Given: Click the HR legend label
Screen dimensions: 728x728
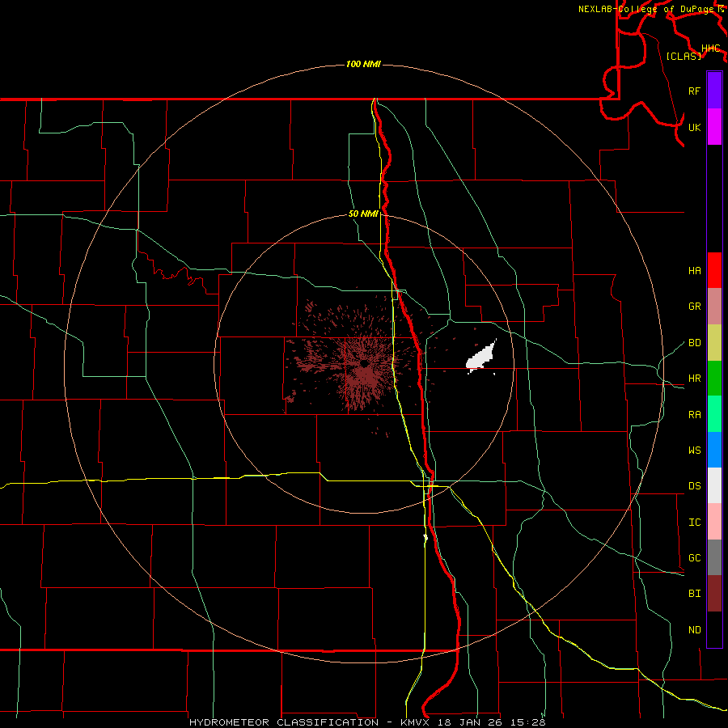Looking at the screenshot, I should [x=694, y=379].
